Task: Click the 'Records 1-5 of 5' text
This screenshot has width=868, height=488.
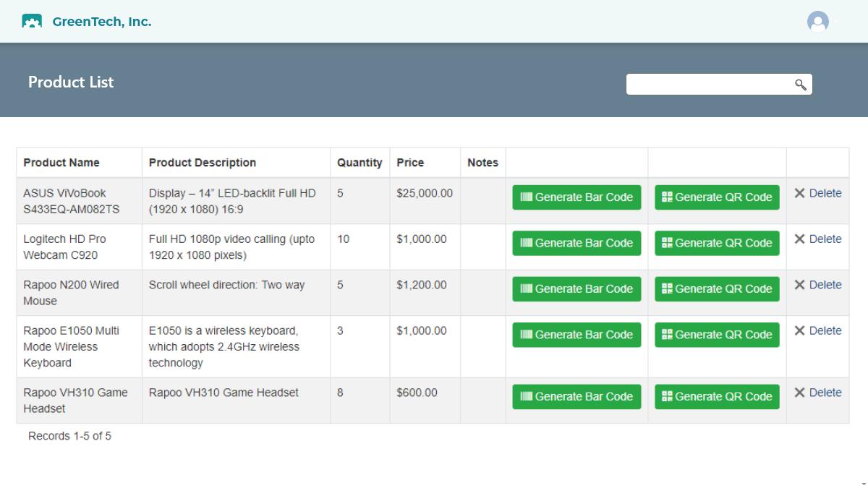Action: pos(69,436)
